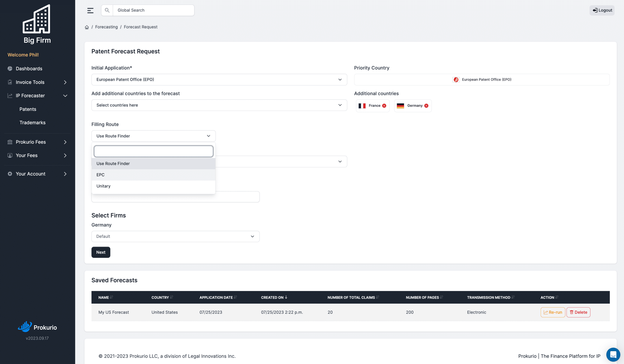
Task: Open the Dashboards menu item
Action: click(29, 68)
